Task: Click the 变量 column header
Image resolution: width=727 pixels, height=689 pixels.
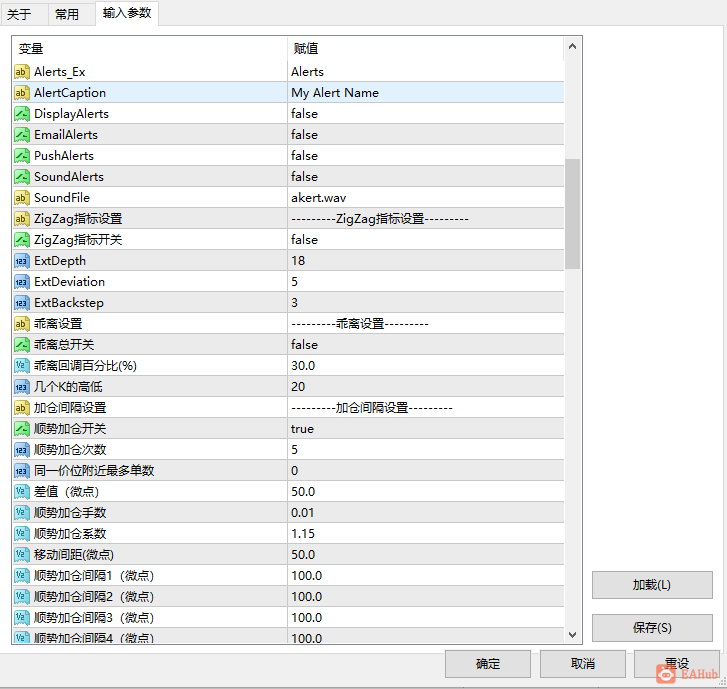Action: (150, 49)
